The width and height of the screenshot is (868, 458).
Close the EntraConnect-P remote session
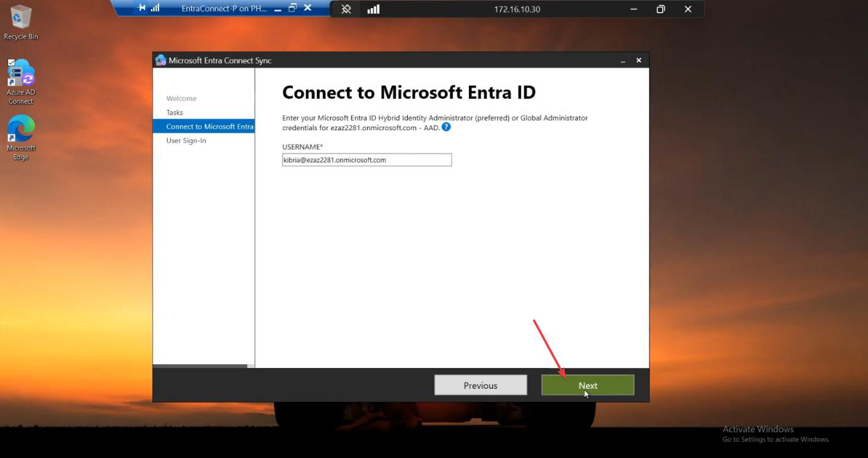click(307, 8)
